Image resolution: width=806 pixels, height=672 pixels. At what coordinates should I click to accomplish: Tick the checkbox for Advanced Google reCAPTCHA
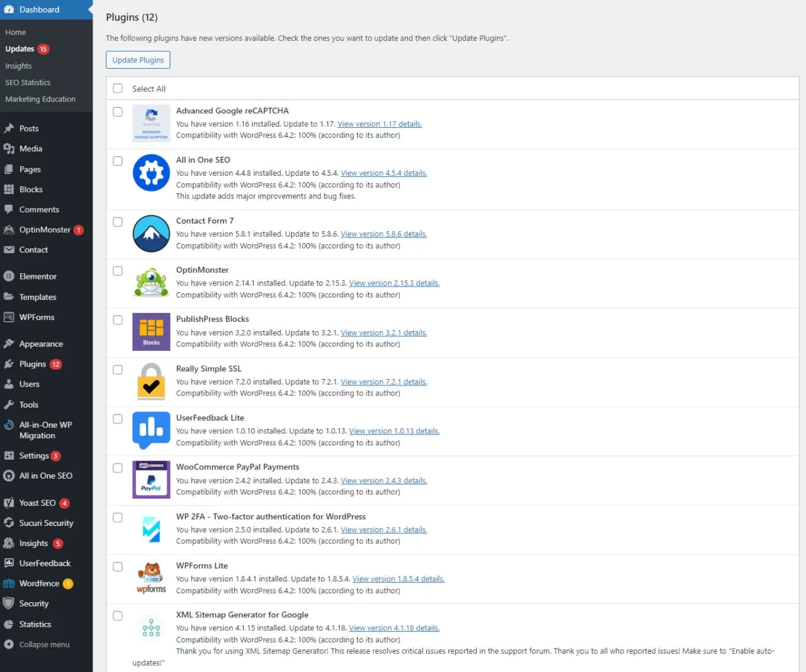pos(118,111)
